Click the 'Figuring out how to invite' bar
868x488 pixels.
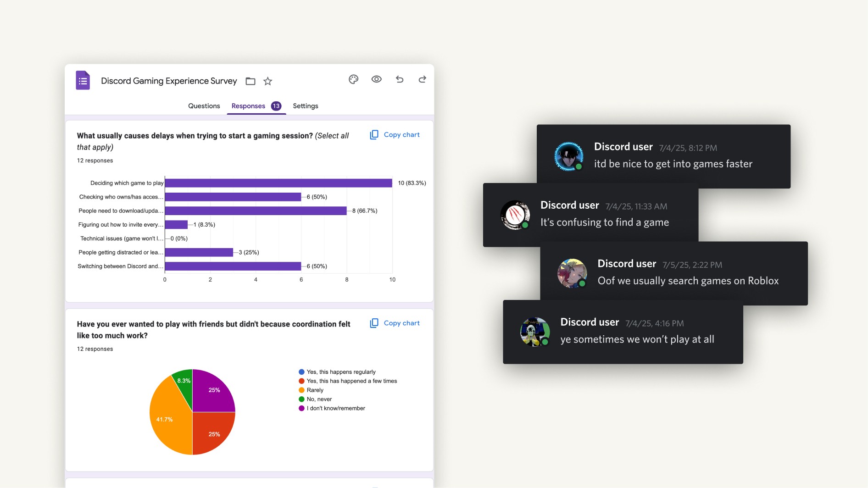pyautogui.click(x=176, y=225)
